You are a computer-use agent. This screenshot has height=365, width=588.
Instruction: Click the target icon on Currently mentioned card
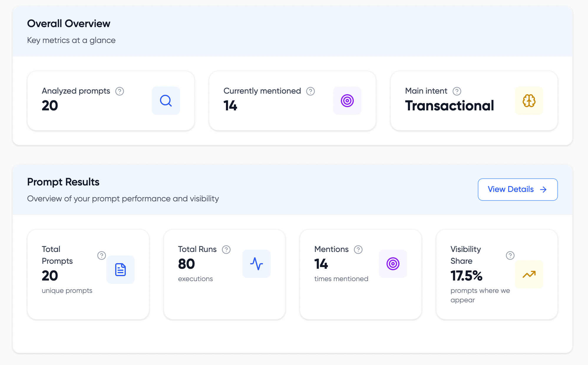pos(347,101)
